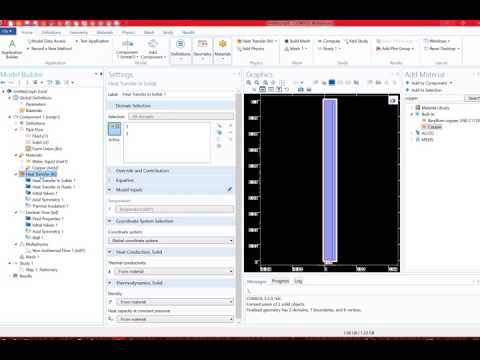The width and height of the screenshot is (480, 360).
Task: Switch to the Study ribbon tab
Action: coord(168,32)
